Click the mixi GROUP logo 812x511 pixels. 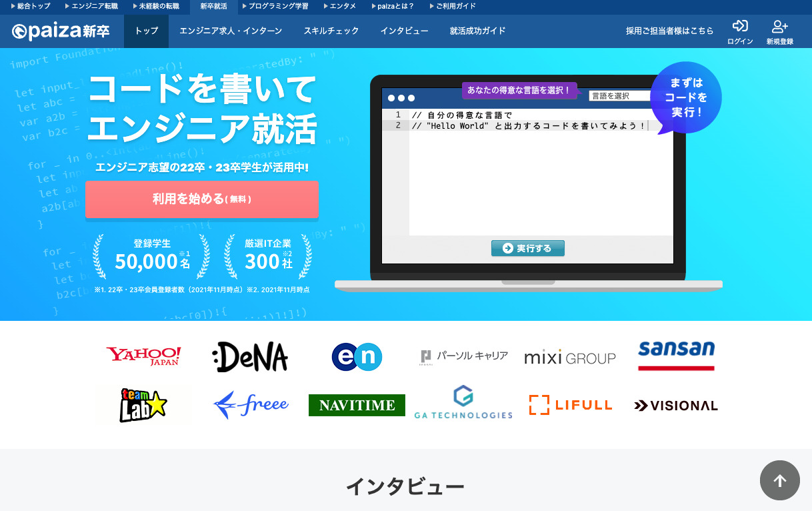click(x=570, y=358)
